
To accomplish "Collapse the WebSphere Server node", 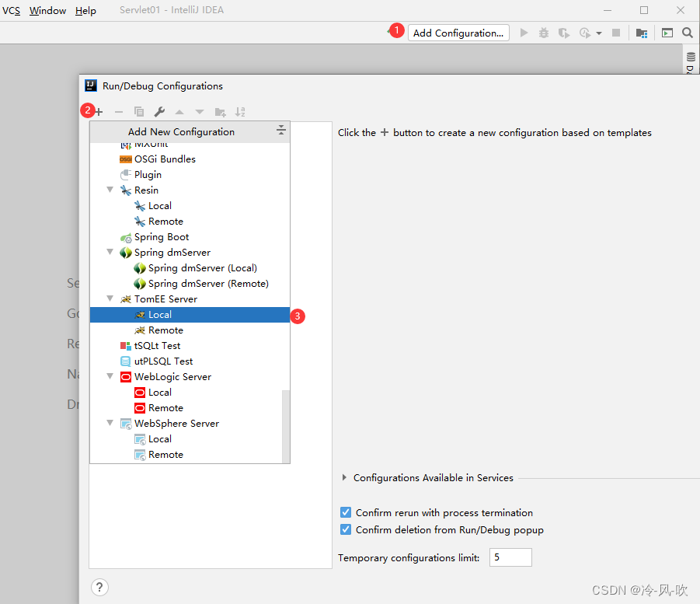I will 110,423.
